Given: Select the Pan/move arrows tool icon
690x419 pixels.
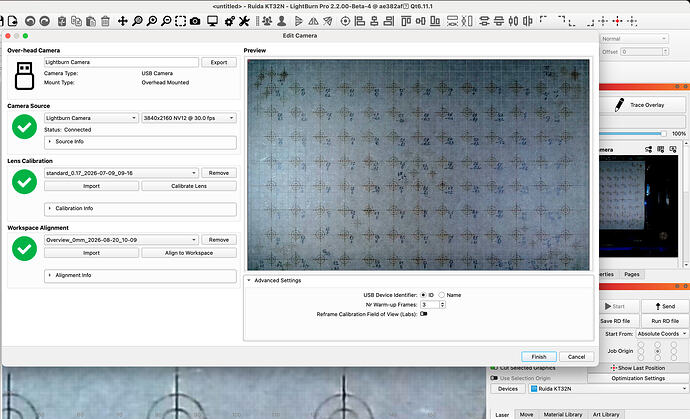Looking at the screenshot, I should 122,21.
